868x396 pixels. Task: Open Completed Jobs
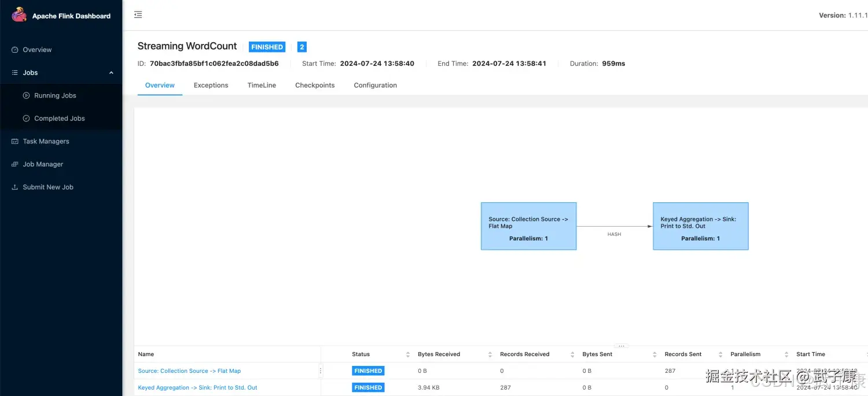(60, 119)
